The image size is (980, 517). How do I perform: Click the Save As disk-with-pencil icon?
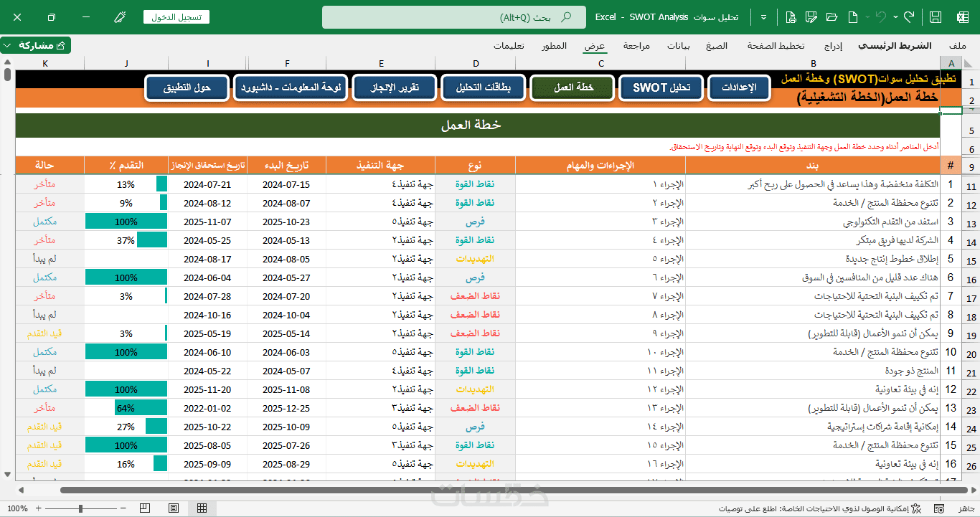811,16
